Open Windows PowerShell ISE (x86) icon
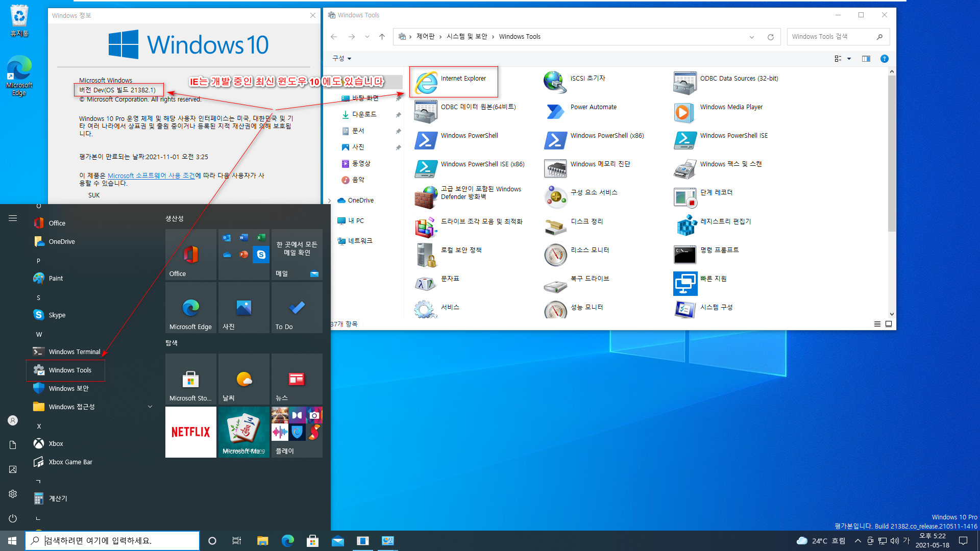 point(426,168)
